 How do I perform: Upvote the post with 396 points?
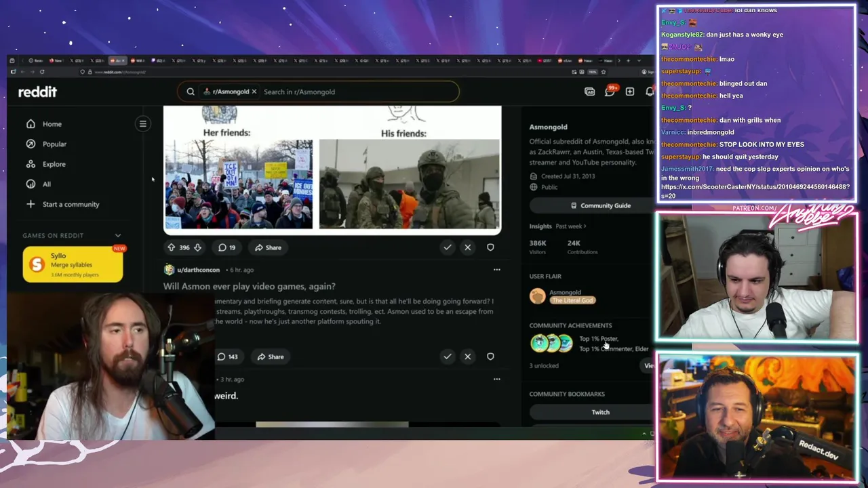click(x=171, y=247)
